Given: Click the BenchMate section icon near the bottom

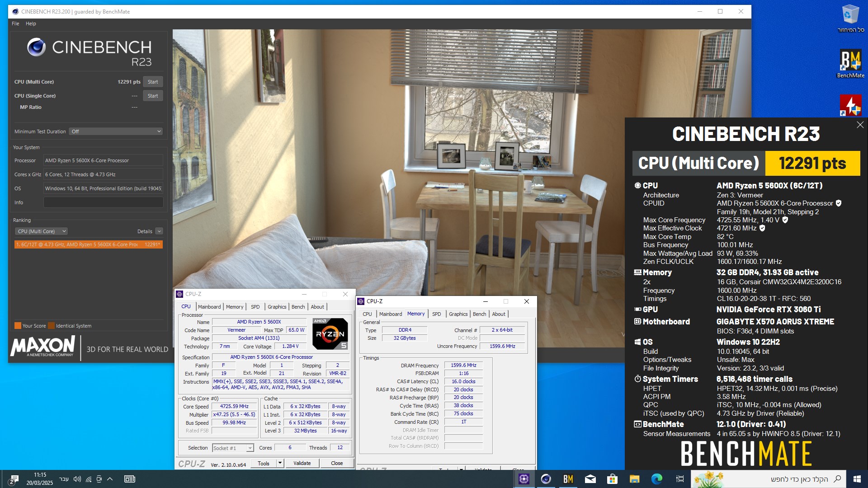Looking at the screenshot, I should point(637,424).
